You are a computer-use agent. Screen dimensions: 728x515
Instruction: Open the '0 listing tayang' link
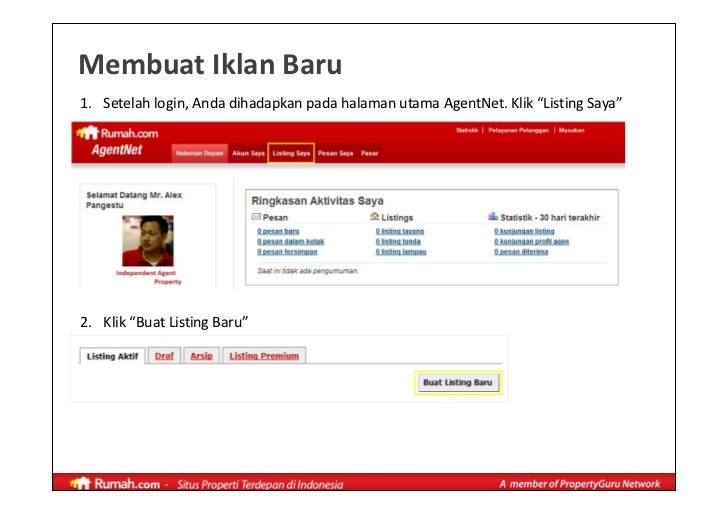click(400, 231)
